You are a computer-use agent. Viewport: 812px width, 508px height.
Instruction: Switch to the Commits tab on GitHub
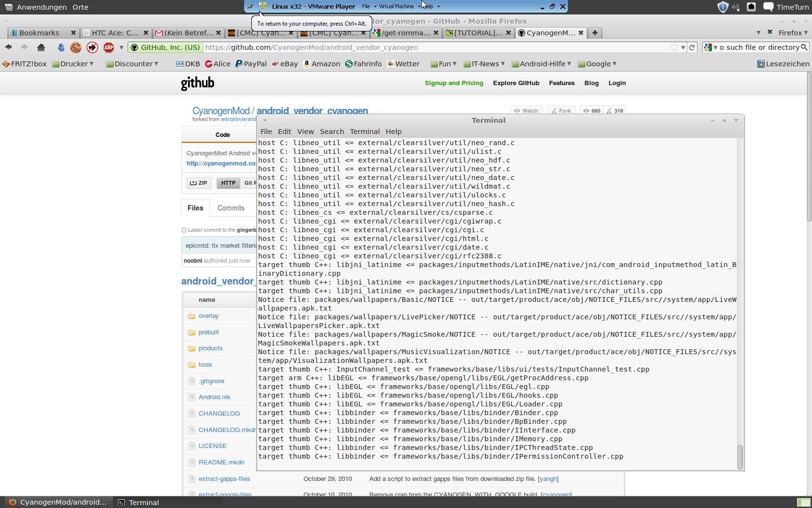[x=231, y=208]
